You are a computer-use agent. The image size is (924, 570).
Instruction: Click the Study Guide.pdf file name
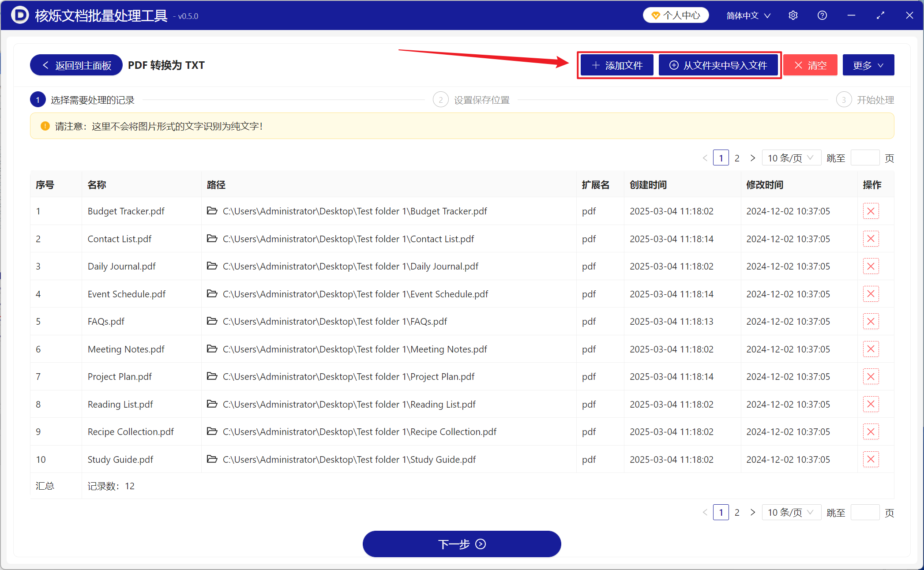click(120, 459)
